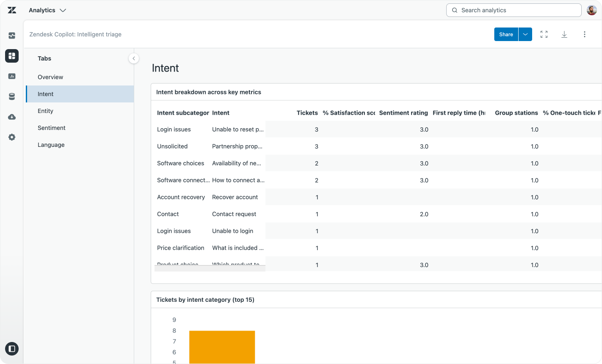The height and width of the screenshot is (364, 602).
Task: Click the Zendesk logo icon
Action: (x=12, y=10)
